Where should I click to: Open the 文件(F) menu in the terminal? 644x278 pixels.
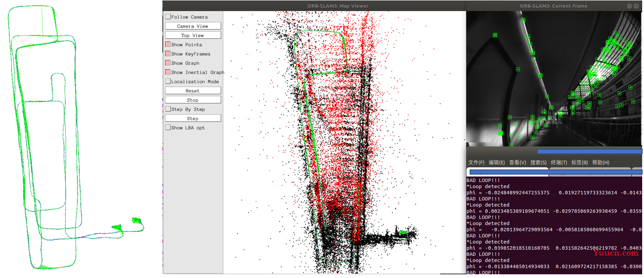pos(476,163)
